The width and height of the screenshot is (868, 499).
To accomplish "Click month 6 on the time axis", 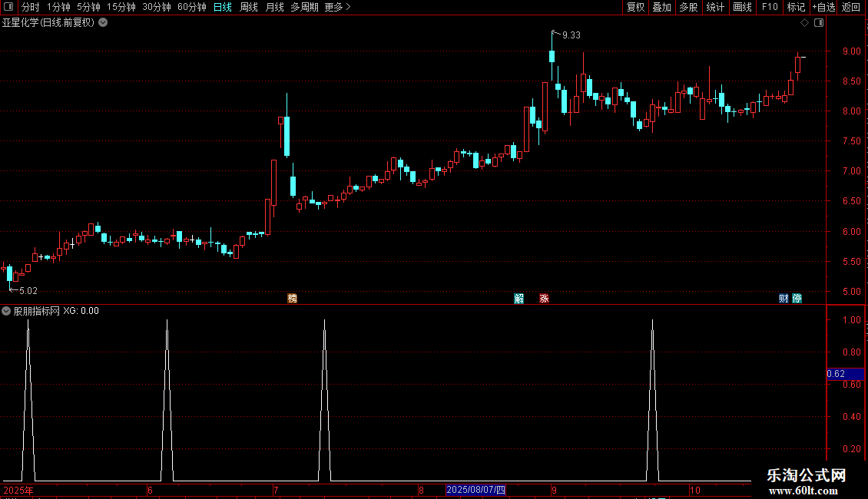I will tap(150, 490).
